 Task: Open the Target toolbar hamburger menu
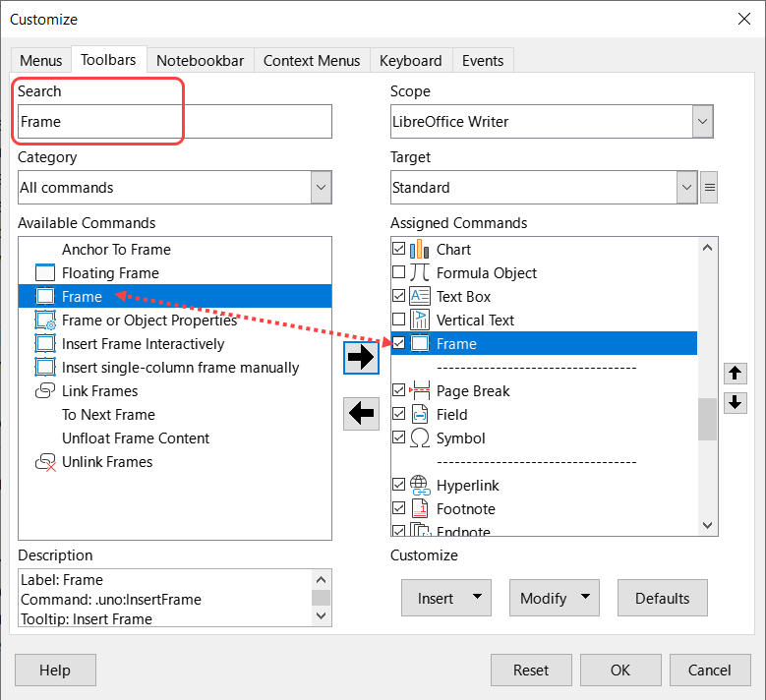tap(709, 187)
